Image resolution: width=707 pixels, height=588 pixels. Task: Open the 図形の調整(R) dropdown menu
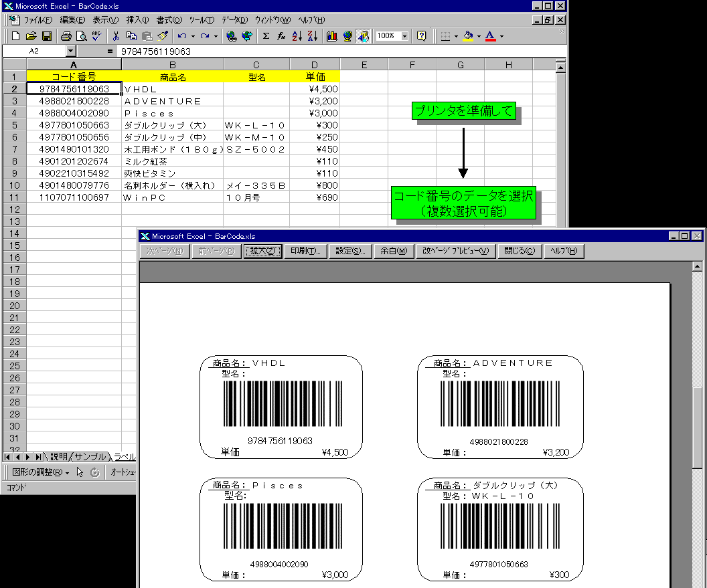click(x=40, y=472)
